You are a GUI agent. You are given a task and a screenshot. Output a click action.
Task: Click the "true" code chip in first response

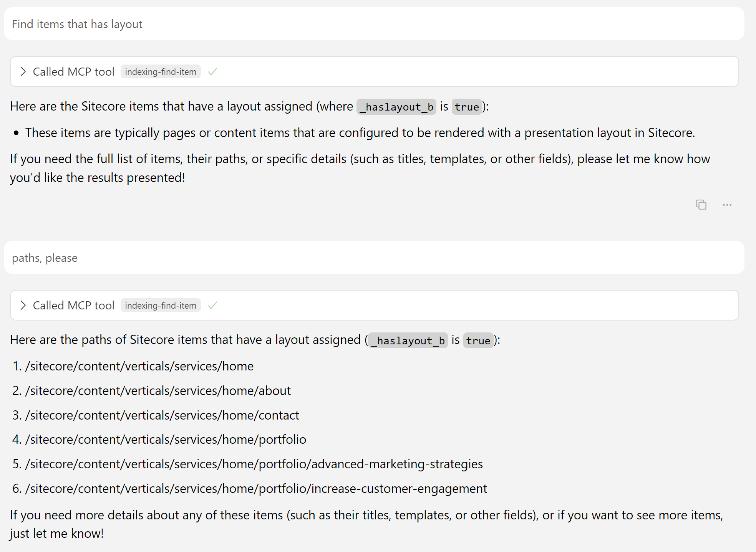pyautogui.click(x=467, y=107)
